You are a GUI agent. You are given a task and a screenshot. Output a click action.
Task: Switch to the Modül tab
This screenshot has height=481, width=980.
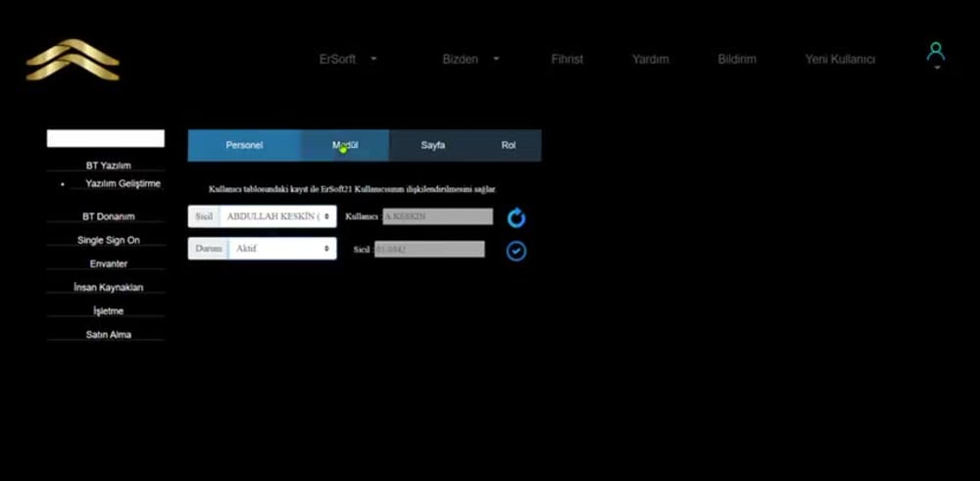(345, 145)
